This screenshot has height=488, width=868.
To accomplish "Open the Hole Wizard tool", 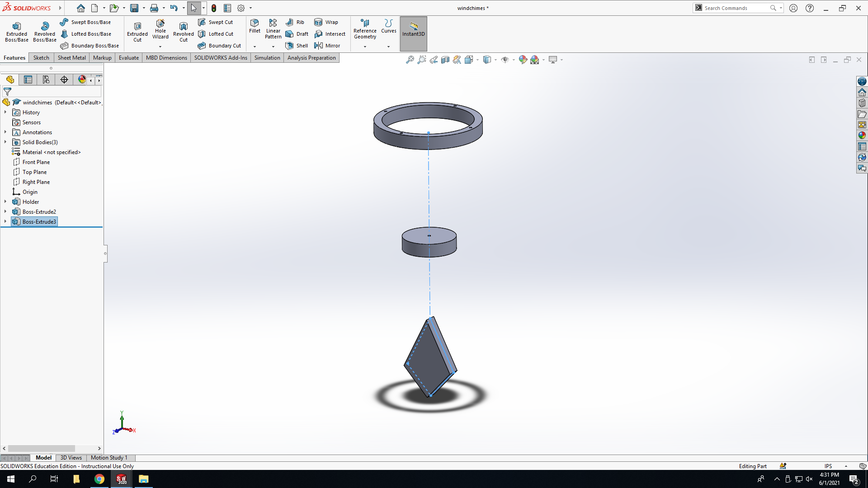I will (160, 29).
